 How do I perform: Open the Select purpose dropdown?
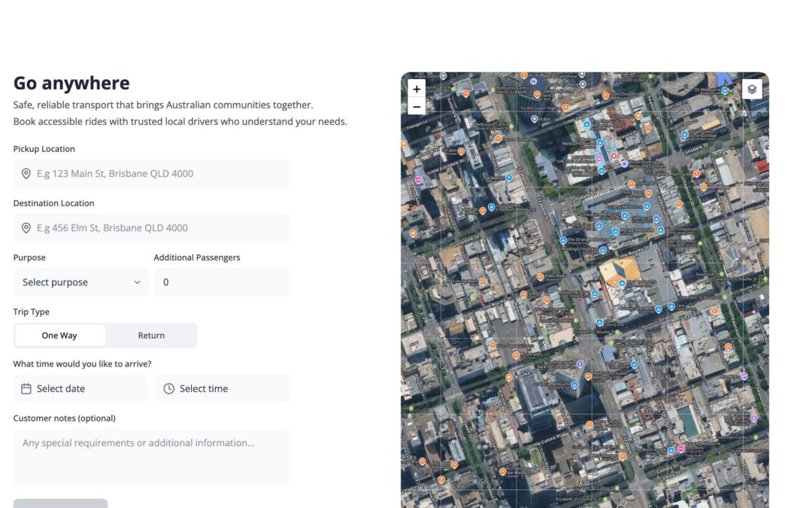[80, 282]
